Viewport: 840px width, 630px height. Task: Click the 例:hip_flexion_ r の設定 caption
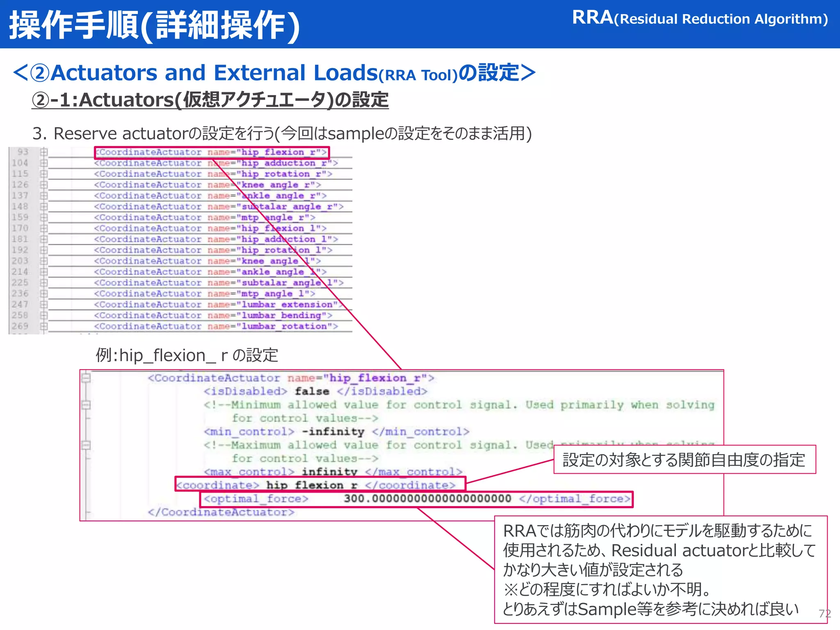[187, 355]
